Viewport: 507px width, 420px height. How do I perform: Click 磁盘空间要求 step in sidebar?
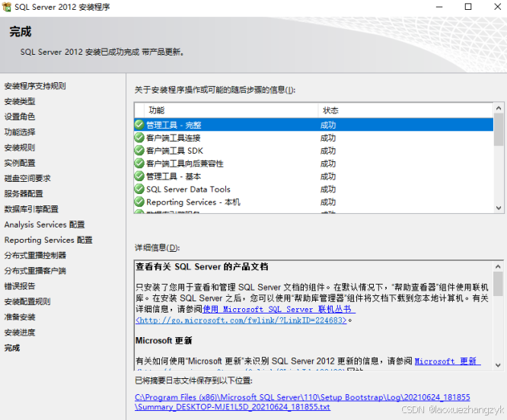[27, 178]
